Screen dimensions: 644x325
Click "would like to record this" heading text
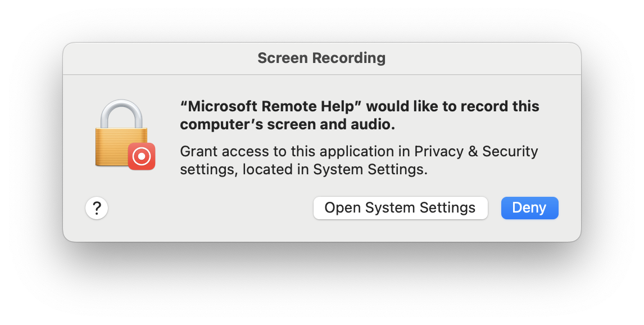click(x=452, y=106)
